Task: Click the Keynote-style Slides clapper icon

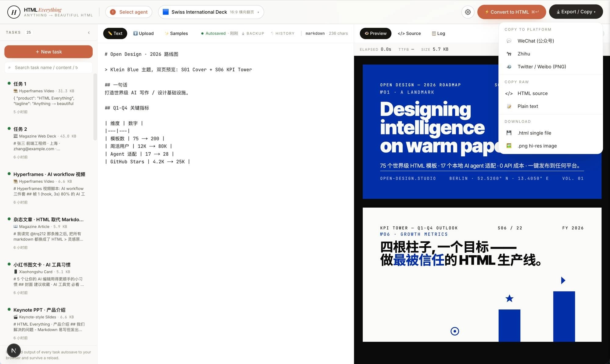Action: [x=16, y=317]
